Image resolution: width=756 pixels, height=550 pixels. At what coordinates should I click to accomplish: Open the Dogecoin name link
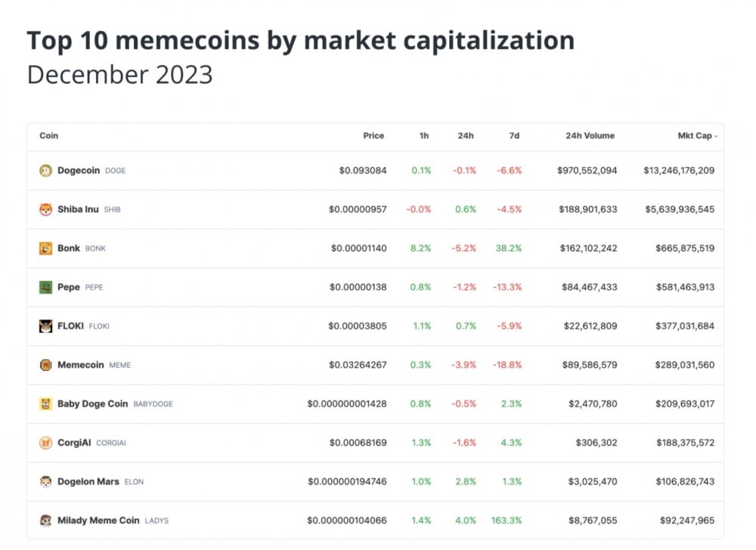79,171
